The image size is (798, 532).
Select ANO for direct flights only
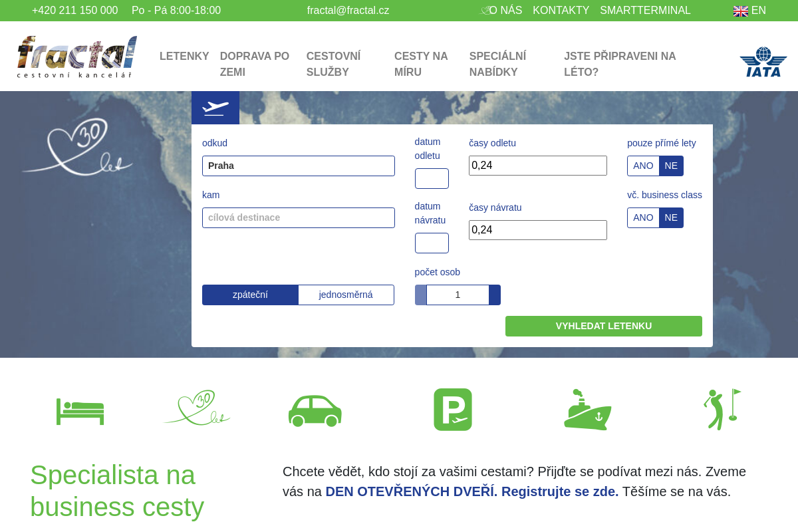[x=643, y=166]
